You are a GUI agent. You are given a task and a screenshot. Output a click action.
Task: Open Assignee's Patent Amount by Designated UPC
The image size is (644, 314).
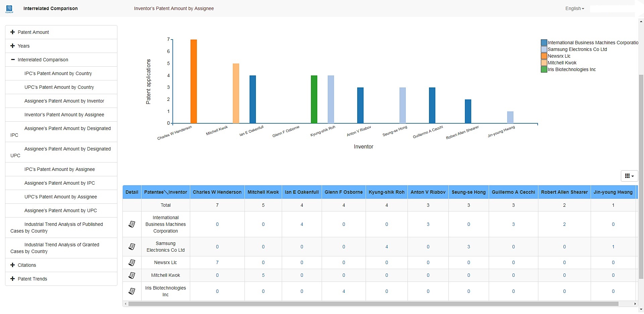[61, 152]
